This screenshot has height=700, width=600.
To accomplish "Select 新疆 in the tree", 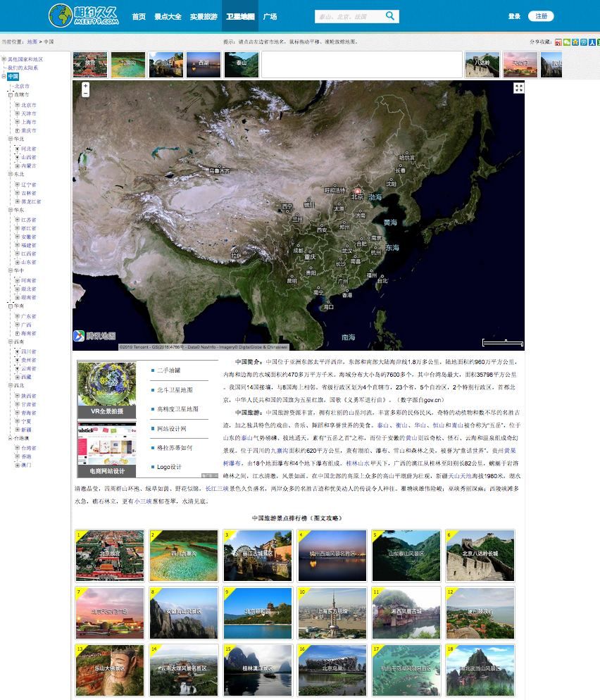I will (26, 430).
